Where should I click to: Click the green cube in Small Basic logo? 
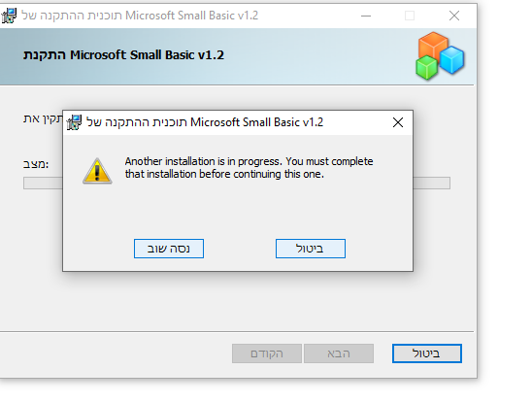pos(426,68)
